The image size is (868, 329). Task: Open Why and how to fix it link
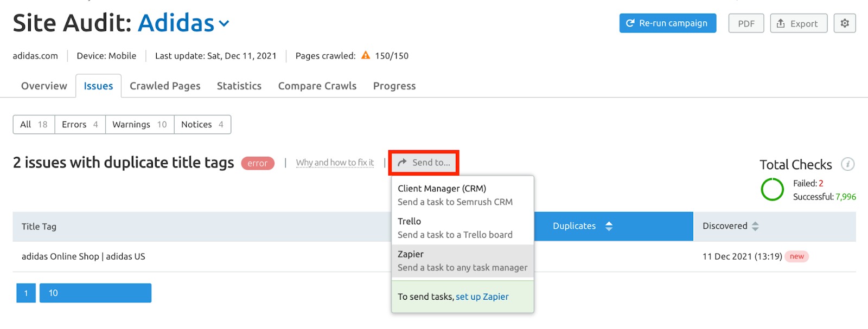[x=335, y=163]
